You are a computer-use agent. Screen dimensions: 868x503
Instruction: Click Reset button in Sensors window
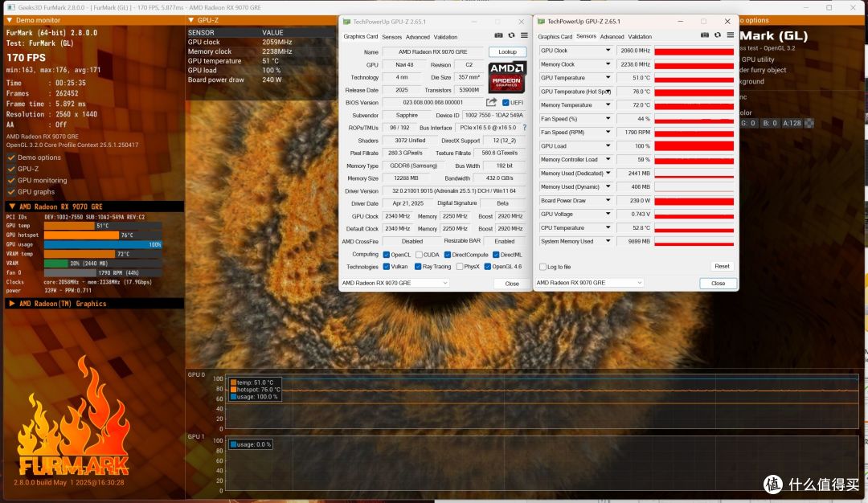722,266
